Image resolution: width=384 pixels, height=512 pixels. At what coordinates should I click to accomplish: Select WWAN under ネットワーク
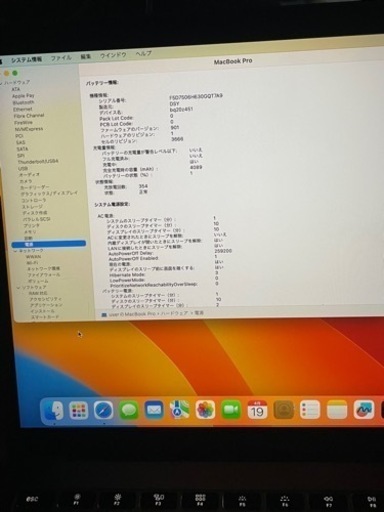tap(34, 257)
